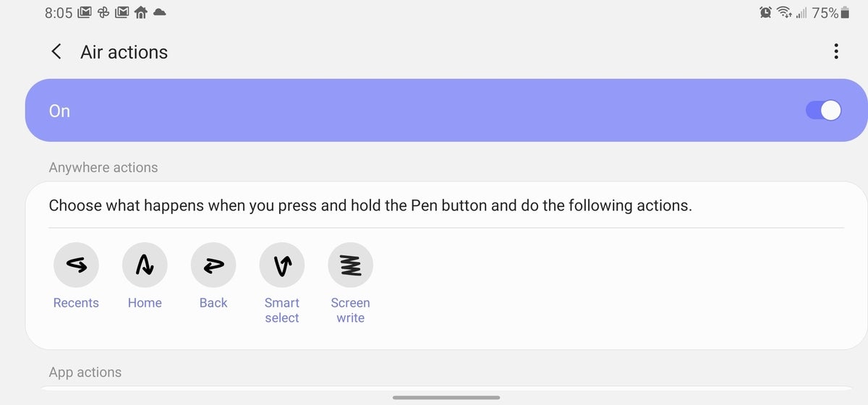868x405 pixels.
Task: Go back using the arrow icon
Action: coord(56,52)
